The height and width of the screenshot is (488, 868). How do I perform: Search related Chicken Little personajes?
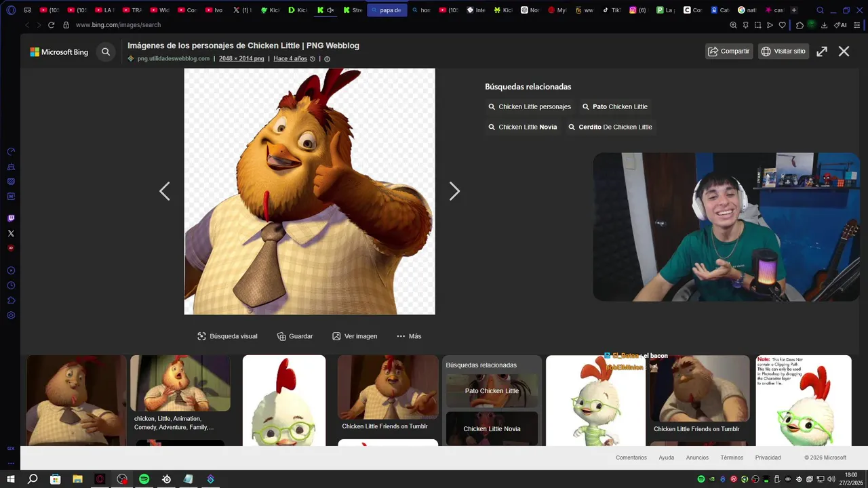[x=530, y=106]
